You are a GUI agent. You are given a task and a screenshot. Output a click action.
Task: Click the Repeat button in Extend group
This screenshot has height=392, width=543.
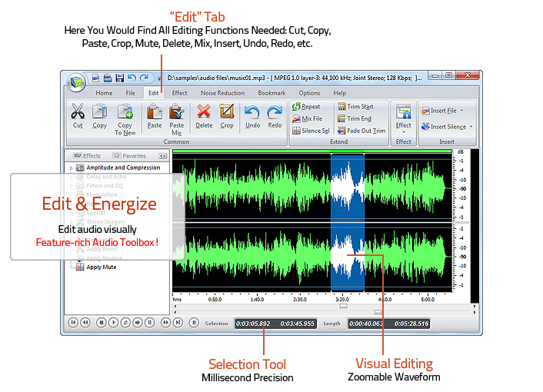pos(307,107)
